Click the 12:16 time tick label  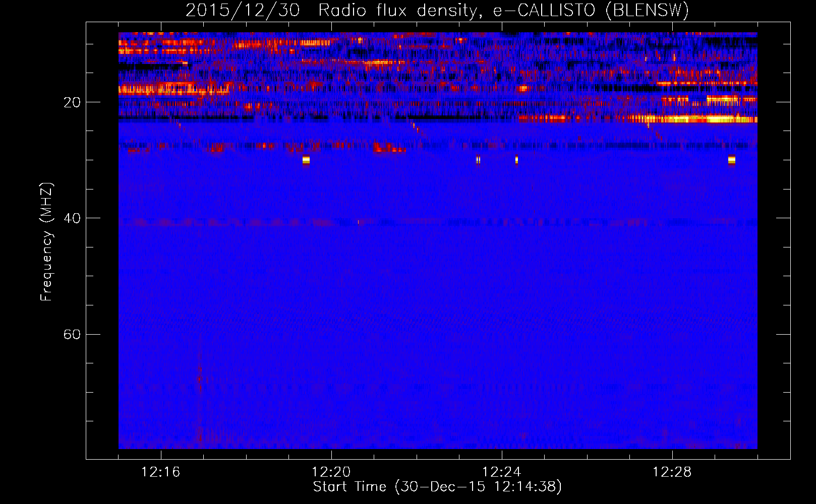tap(161, 472)
